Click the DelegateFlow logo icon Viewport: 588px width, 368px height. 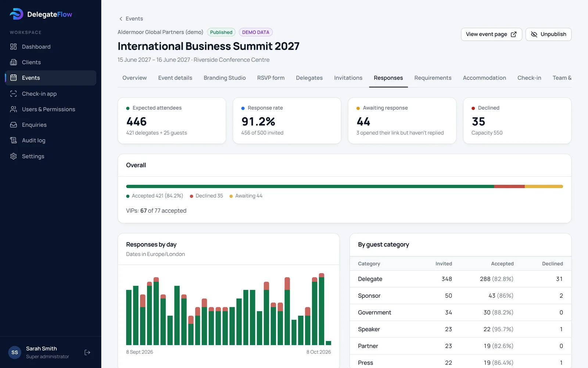[x=16, y=14]
